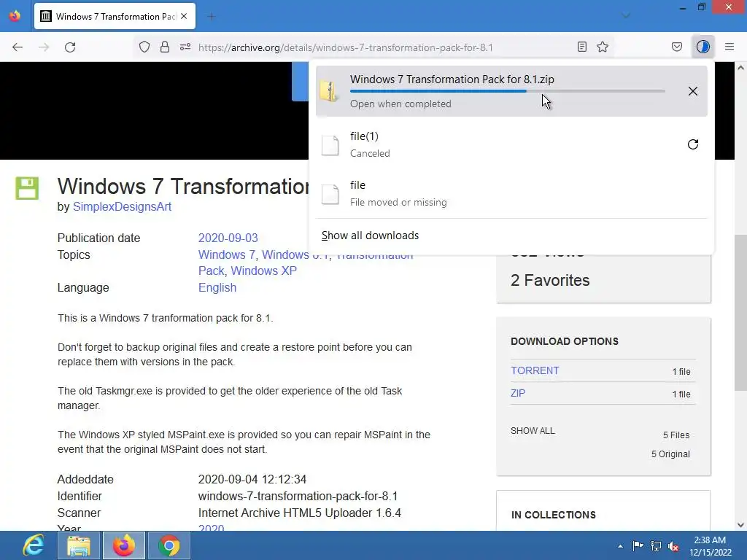Open the Windows 7 topic link
Viewport: 747px width, 560px height.
(x=227, y=254)
